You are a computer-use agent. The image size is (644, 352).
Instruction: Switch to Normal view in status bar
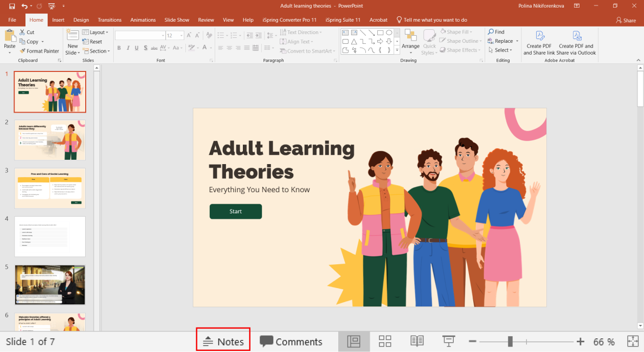(353, 341)
